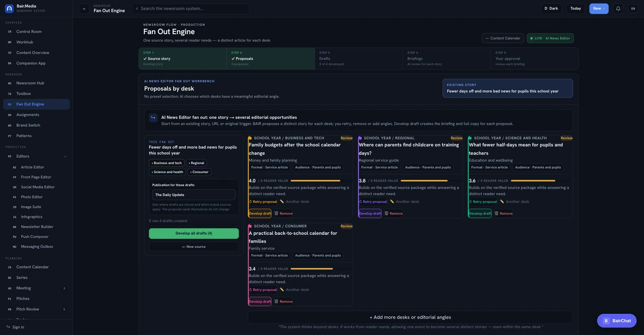Image resolution: width=644 pixels, height=335 pixels.
Task: Open Control Room from the sidebar
Action: pos(36,32)
